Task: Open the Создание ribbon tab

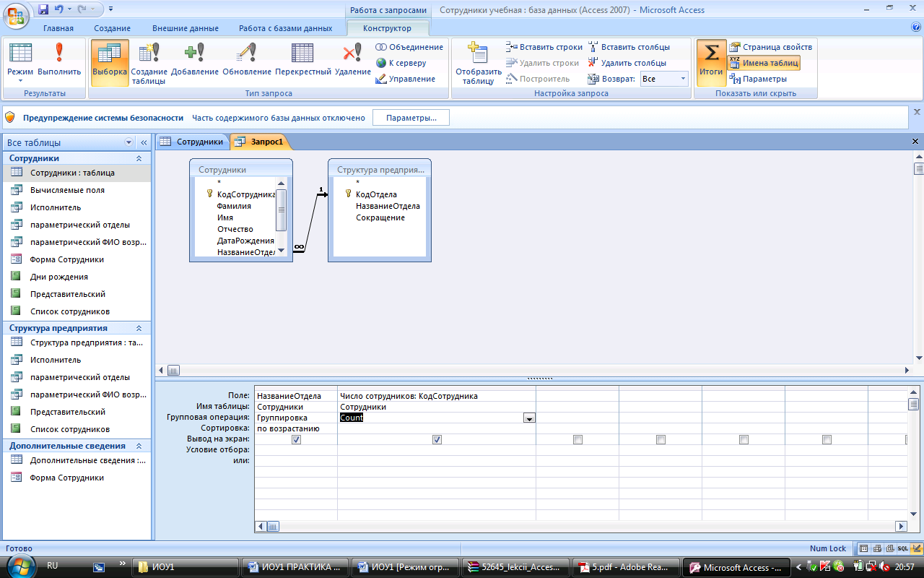Action: [x=113, y=28]
